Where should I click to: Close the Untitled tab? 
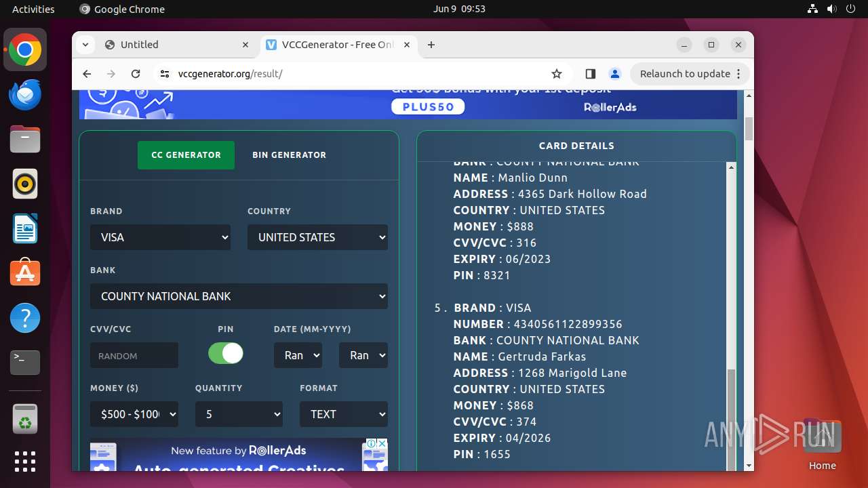(x=245, y=45)
